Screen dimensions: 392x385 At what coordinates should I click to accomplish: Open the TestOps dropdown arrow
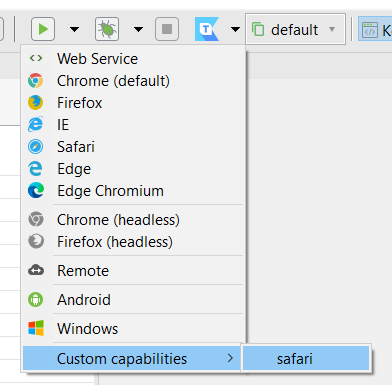click(235, 30)
